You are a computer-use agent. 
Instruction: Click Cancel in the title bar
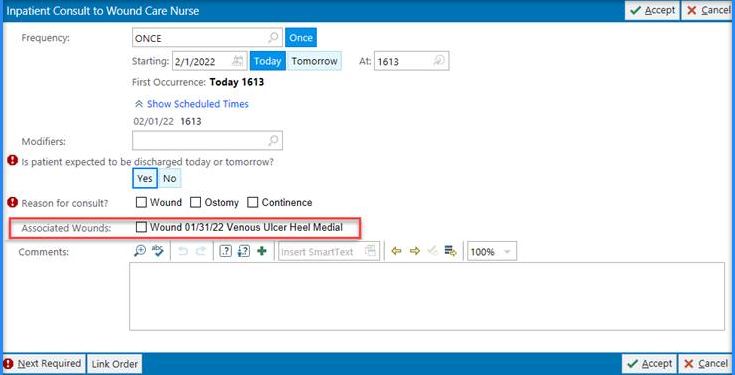[707, 10]
